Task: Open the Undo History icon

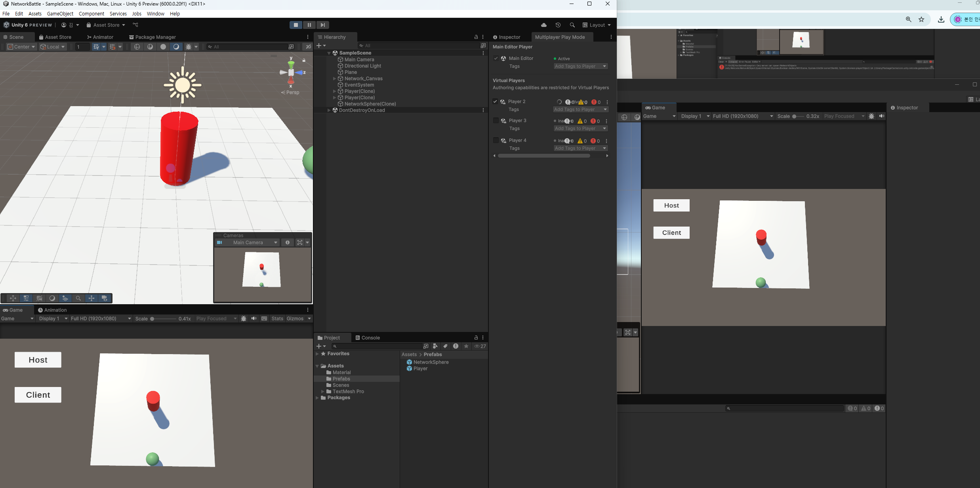Action: tap(558, 25)
